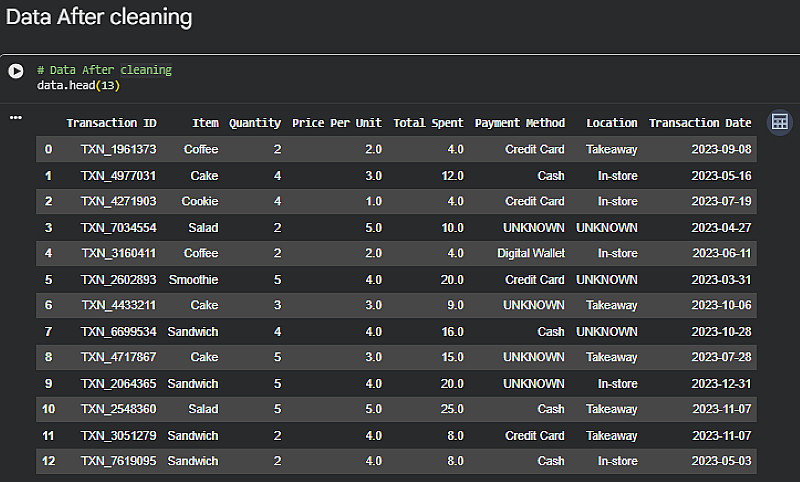Select the TXN_1961373 cell
The height and width of the screenshot is (482, 800).
(x=118, y=150)
